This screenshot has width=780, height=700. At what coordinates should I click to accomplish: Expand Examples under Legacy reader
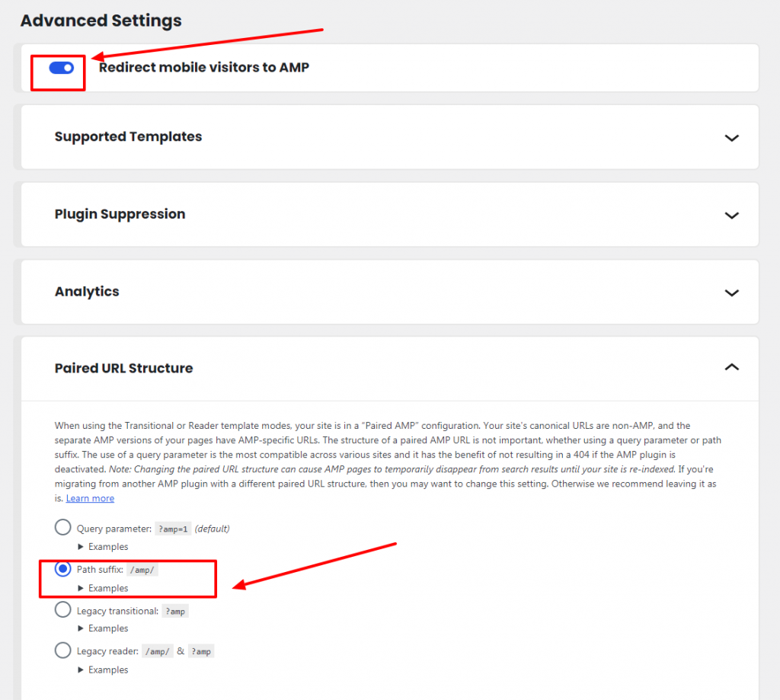tap(103, 670)
